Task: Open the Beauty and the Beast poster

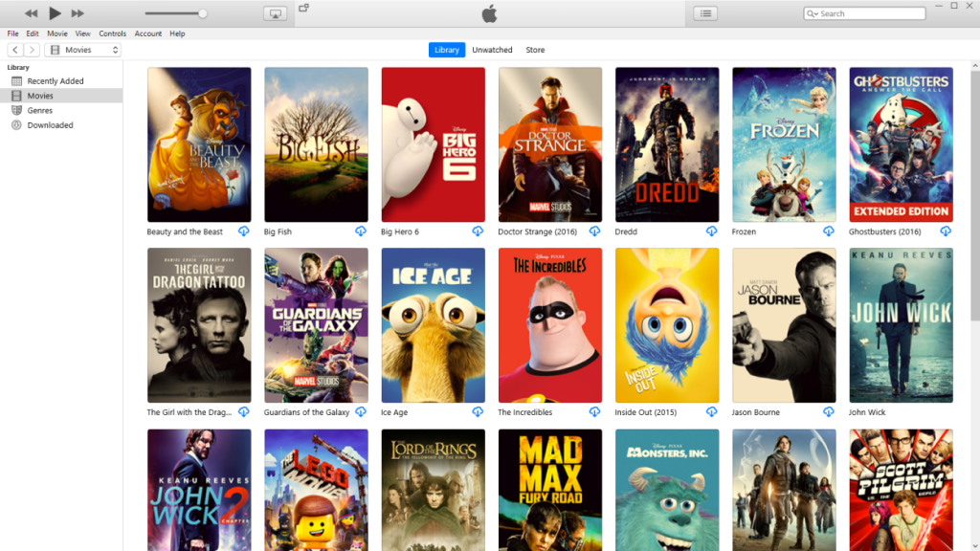Action: [199, 145]
